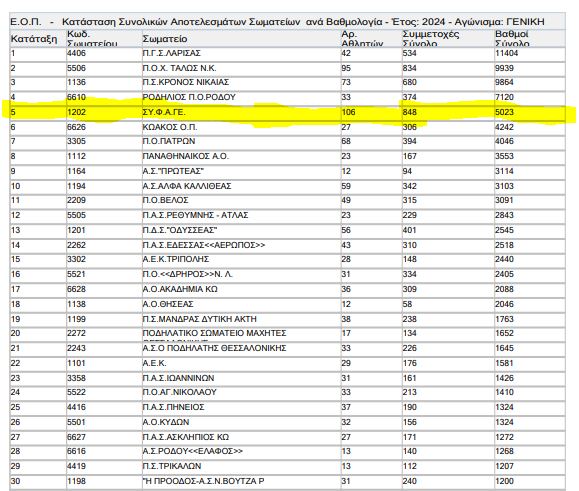
Task: Select club 'Π.Α.Σ.ΕΔΕΣΣΑΣ<<ΑΕΡΩΠΟΣ>>'
Action: [204, 246]
